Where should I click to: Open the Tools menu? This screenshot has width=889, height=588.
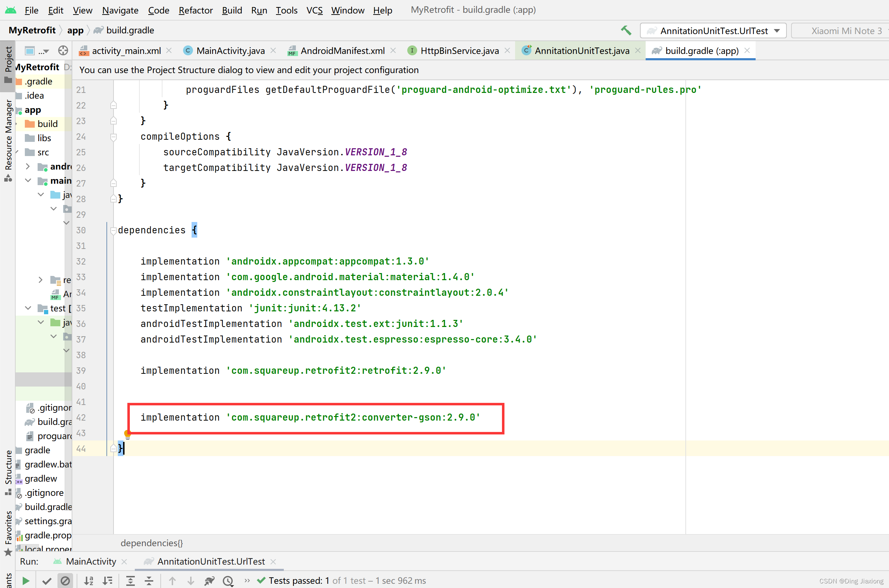pos(287,10)
